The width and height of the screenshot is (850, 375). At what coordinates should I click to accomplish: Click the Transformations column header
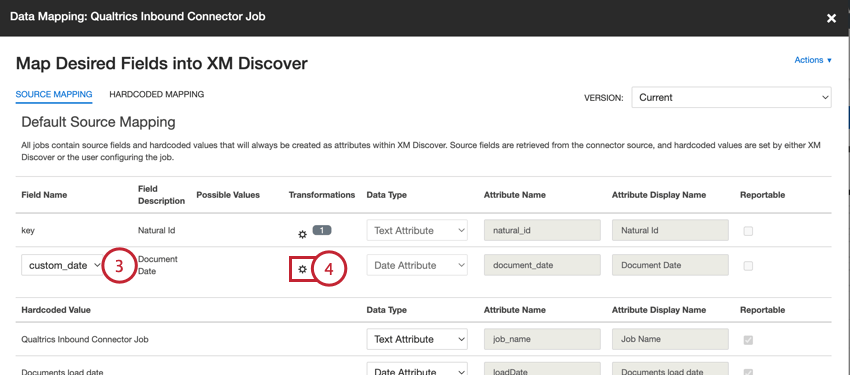(x=322, y=195)
